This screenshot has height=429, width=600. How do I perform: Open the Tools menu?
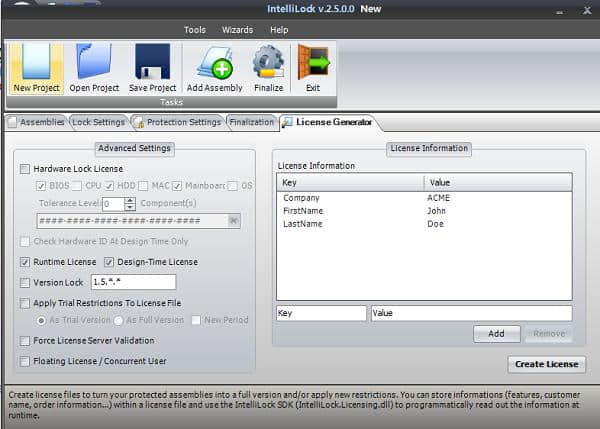194,30
